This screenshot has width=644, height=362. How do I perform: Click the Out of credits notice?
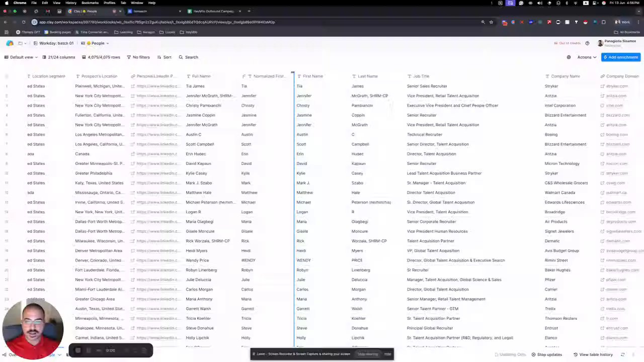pos(568,43)
